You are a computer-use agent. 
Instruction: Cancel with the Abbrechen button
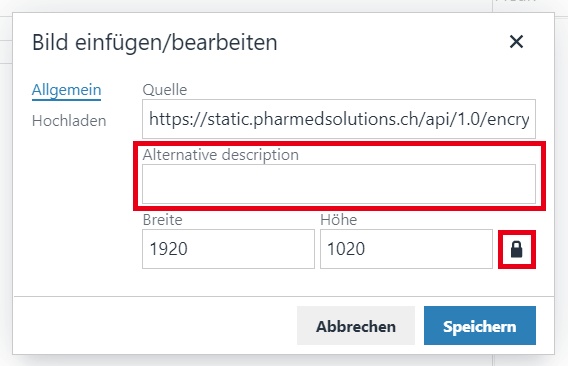pos(356,326)
